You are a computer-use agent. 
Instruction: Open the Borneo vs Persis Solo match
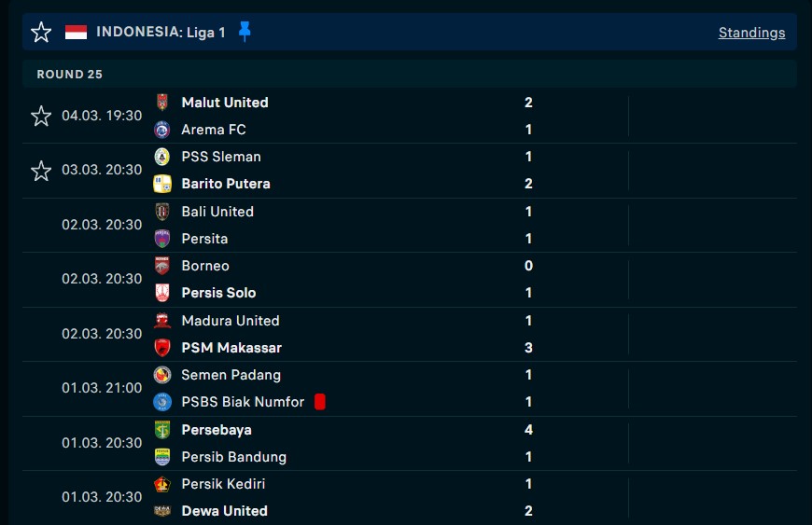(x=373, y=280)
